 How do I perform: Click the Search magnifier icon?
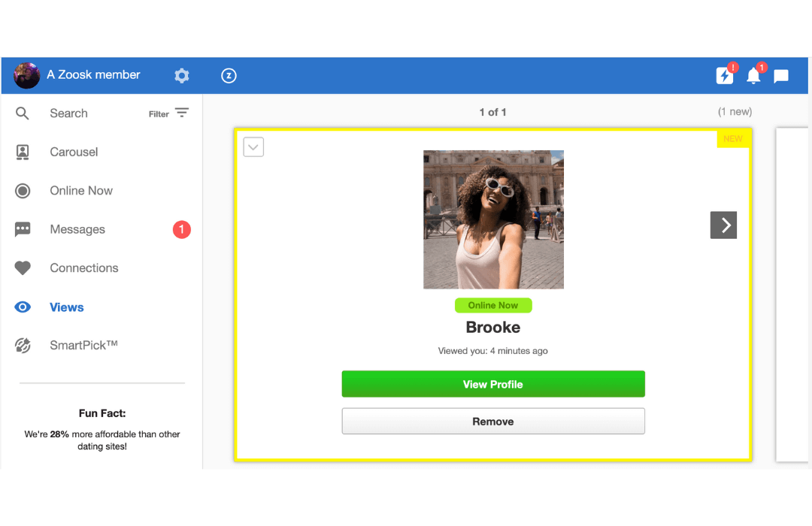click(23, 113)
